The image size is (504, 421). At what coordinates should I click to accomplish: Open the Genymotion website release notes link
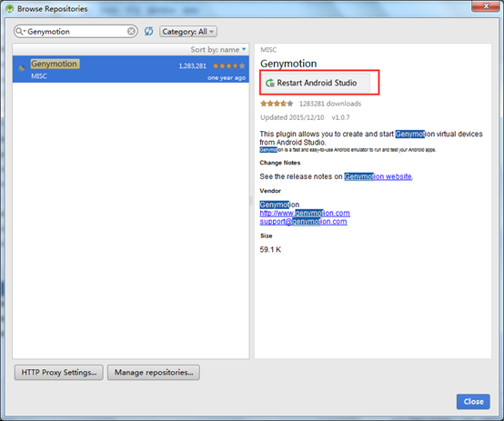click(378, 176)
